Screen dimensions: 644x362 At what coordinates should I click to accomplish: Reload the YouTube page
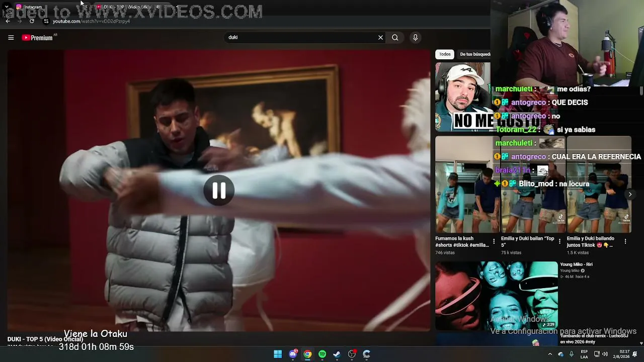(32, 21)
